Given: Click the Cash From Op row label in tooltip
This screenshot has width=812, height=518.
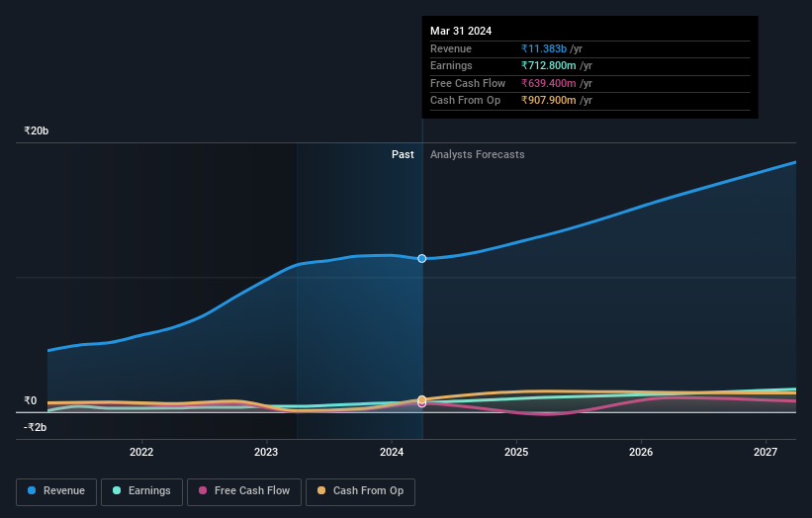Looking at the screenshot, I should tap(465, 101).
